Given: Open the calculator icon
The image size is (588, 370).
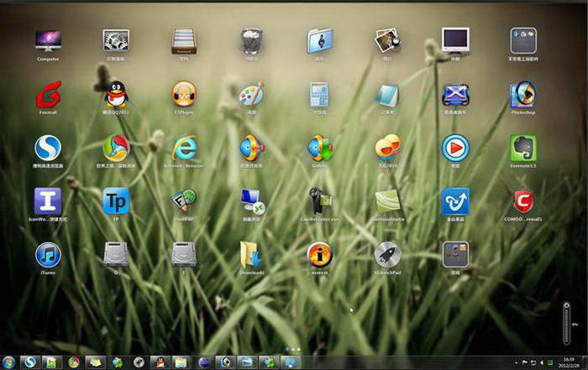Looking at the screenshot, I should (319, 94).
